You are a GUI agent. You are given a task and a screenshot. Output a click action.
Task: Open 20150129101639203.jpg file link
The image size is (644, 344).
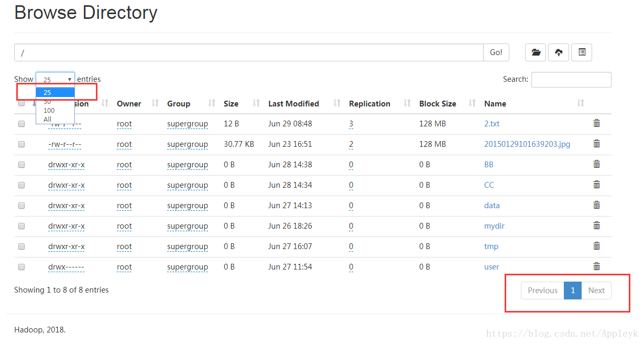[x=527, y=144]
